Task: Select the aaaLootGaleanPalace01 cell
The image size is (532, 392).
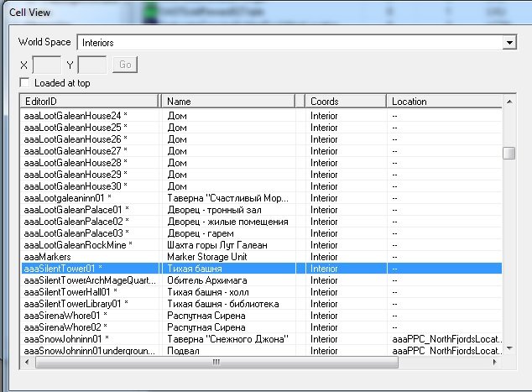Action: coord(76,209)
